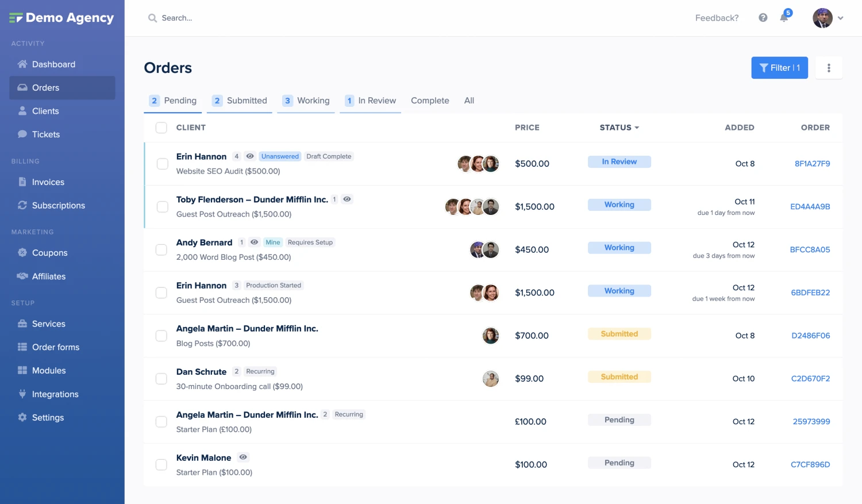The width and height of the screenshot is (862, 504).
Task: Open the three-dot more options menu
Action: pyautogui.click(x=828, y=68)
